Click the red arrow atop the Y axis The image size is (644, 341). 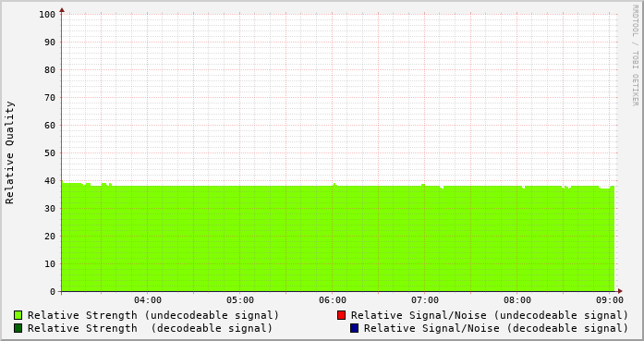[x=62, y=10]
